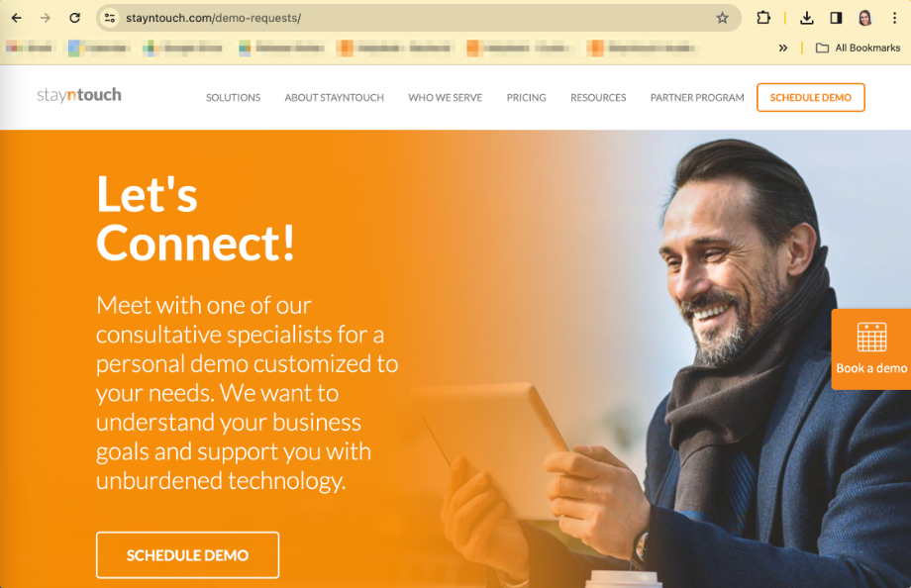Click the browser forward arrow
Image resolution: width=911 pixels, height=588 pixels.
click(x=46, y=18)
